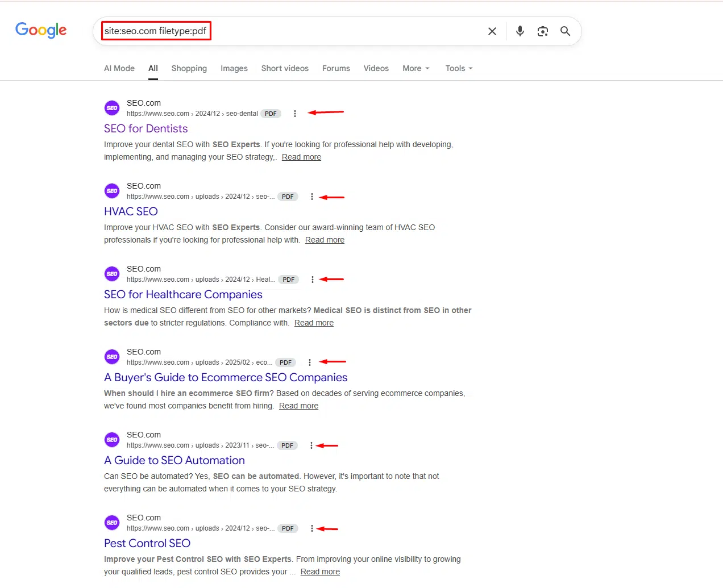The image size is (723, 588).
Task: Click SEO.com site name above SEO for Dentists
Action: coord(144,103)
